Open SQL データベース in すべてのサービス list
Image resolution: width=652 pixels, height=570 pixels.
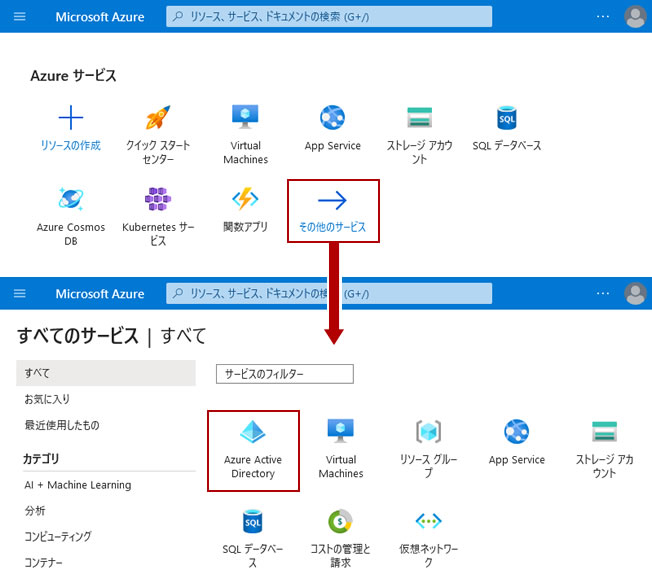click(x=253, y=538)
